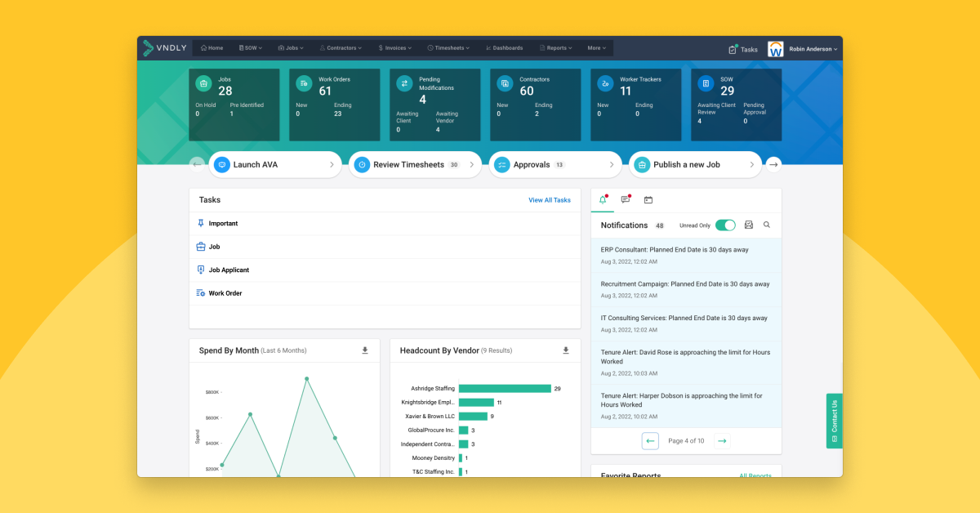
Task: Go to next notifications page arrow
Action: click(721, 441)
